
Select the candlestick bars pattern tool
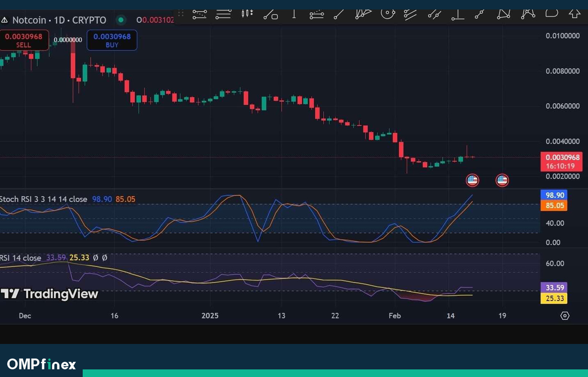pos(247,14)
